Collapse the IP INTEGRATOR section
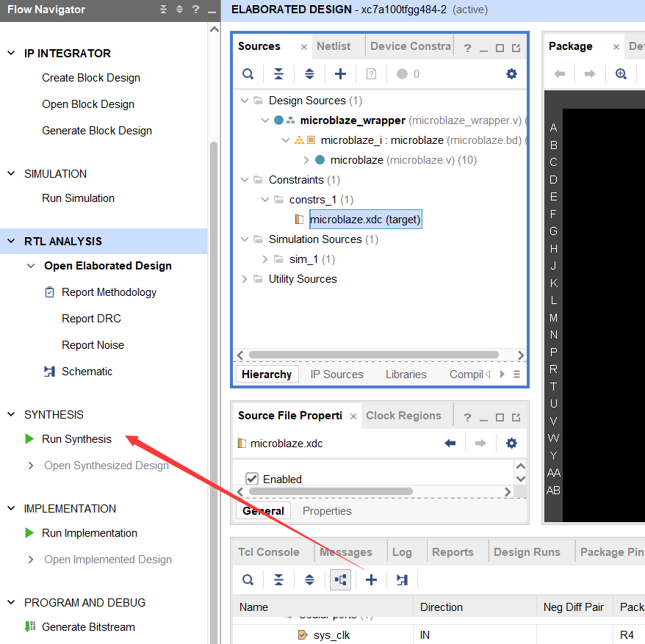Viewport: 645px width, 644px height. click(x=11, y=54)
